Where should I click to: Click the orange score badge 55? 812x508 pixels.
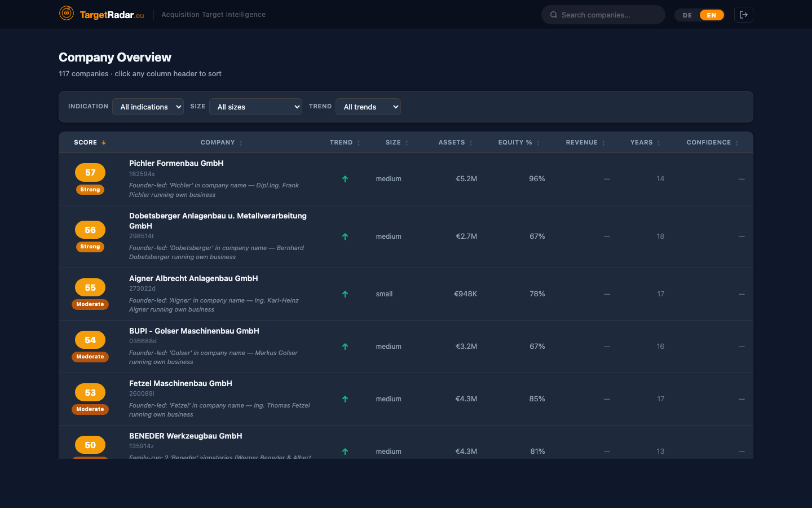[90, 287]
